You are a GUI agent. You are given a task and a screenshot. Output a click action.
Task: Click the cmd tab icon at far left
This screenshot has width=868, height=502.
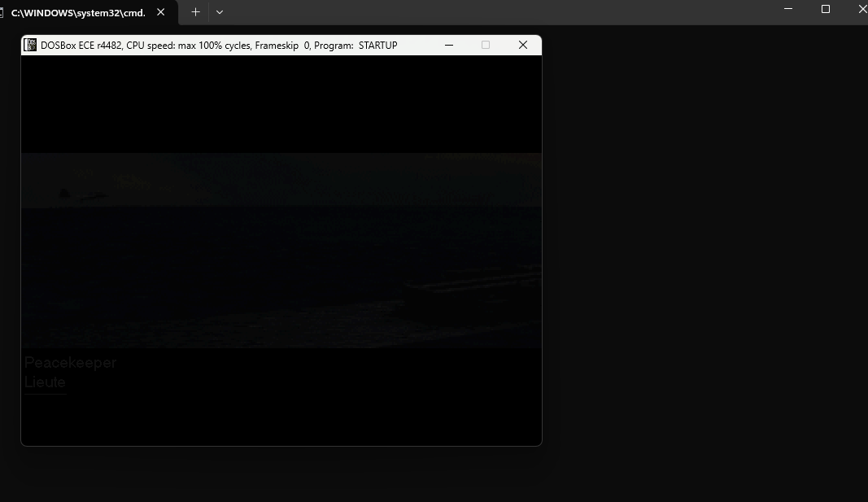click(x=2, y=12)
